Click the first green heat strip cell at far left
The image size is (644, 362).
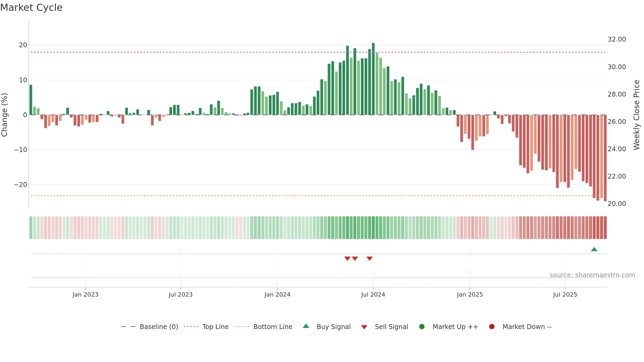click(31, 228)
